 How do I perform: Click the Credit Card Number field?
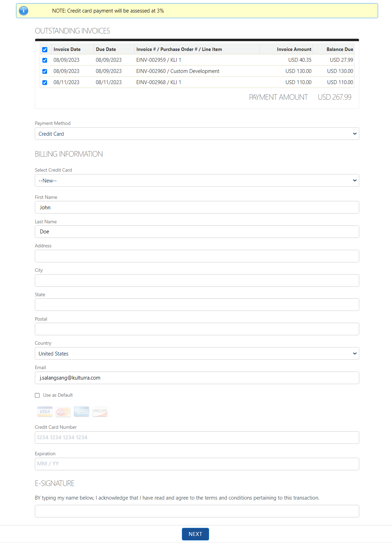pyautogui.click(x=197, y=437)
